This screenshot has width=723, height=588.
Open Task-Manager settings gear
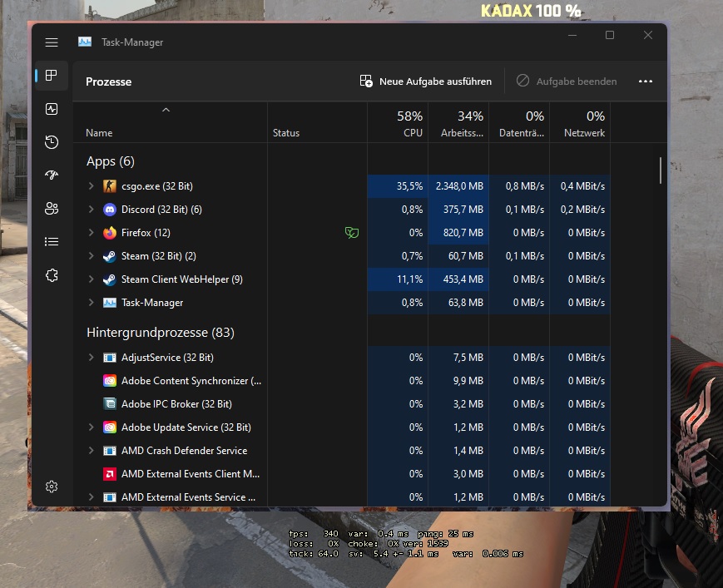[x=52, y=487]
